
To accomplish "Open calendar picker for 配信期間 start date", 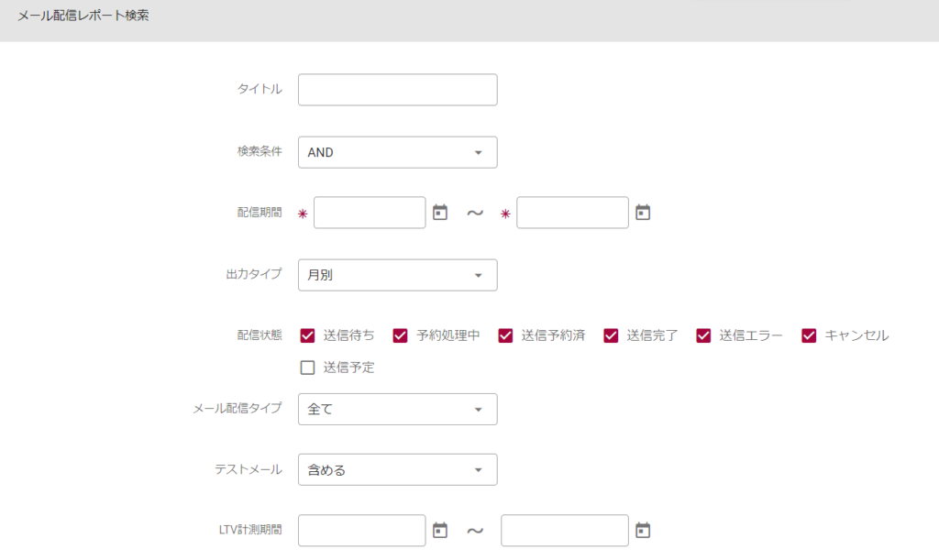I will tap(440, 213).
